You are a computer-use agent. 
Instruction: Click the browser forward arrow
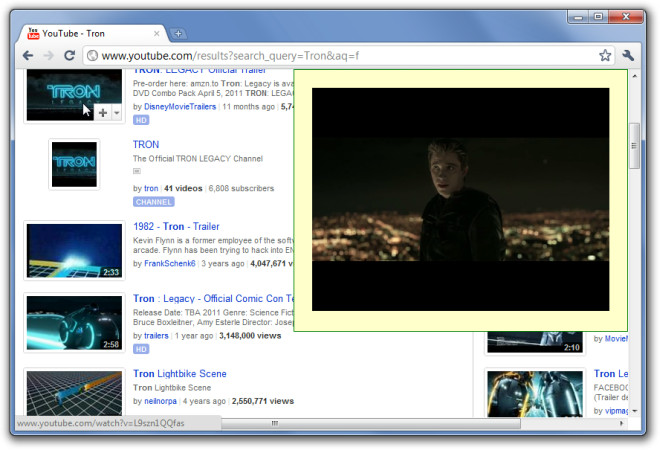[x=49, y=56]
